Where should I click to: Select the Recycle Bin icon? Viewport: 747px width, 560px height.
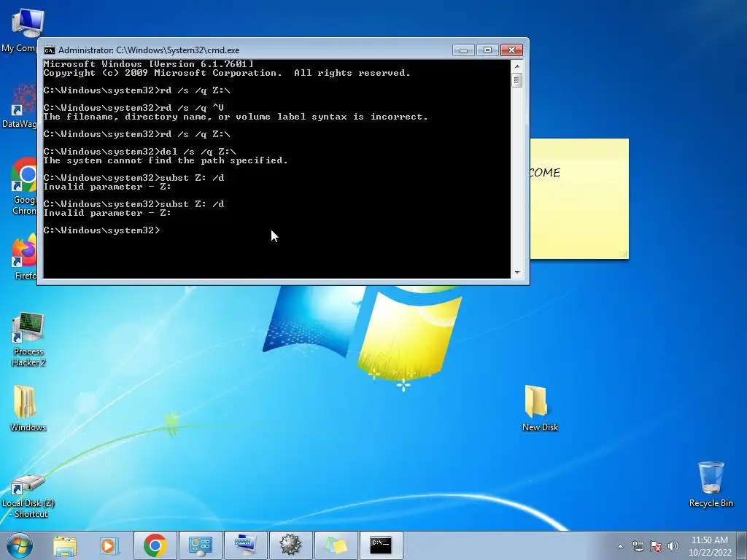coord(711,484)
